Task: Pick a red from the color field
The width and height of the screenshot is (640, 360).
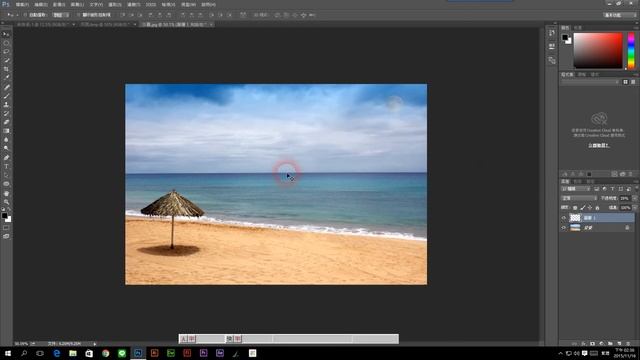Action: click(x=598, y=51)
